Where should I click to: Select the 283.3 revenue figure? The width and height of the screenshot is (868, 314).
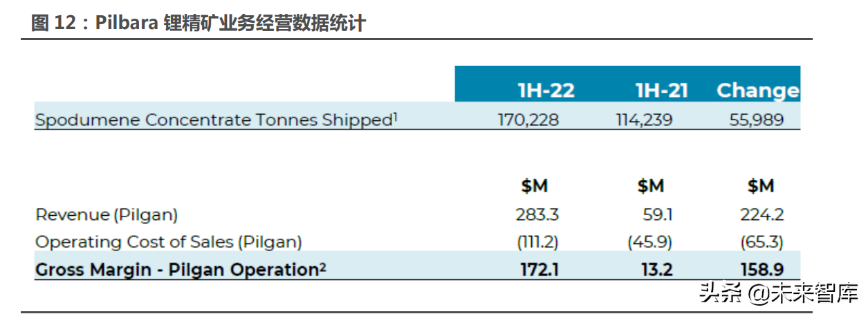(537, 215)
